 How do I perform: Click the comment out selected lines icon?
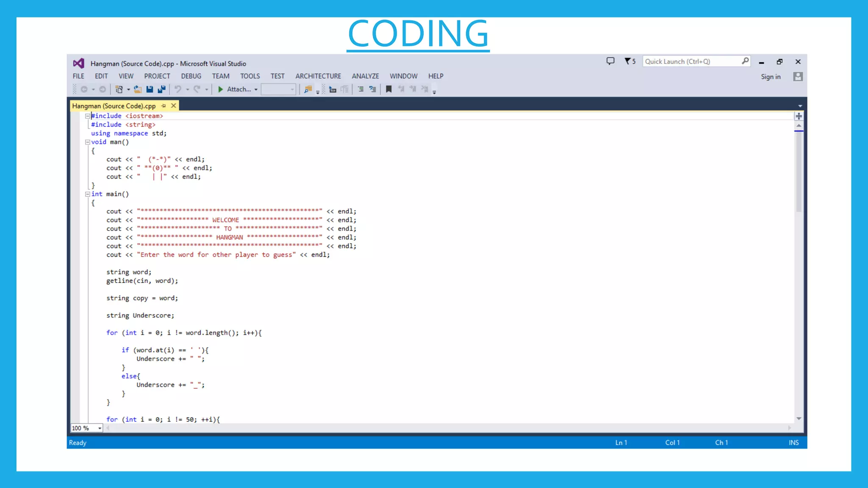click(x=361, y=89)
